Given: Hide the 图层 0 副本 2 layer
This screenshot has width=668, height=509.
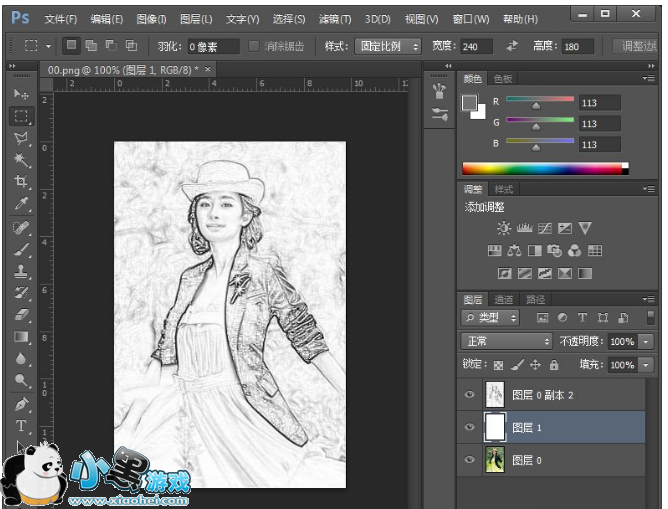Looking at the screenshot, I should click(470, 395).
